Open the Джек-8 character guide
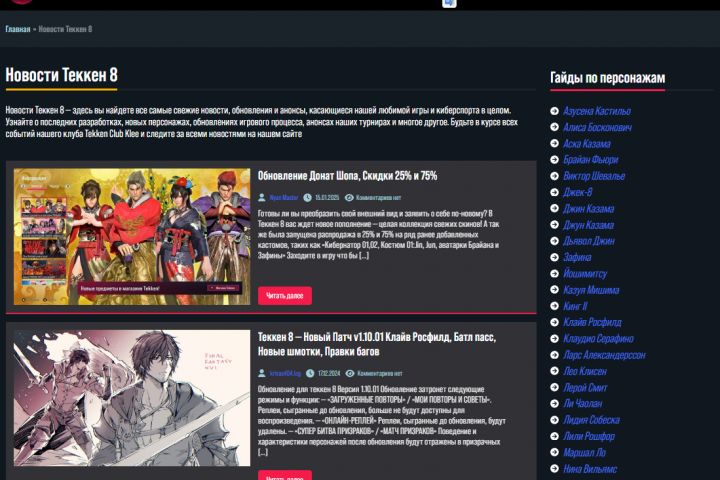This screenshot has width=720, height=480. coord(578,192)
